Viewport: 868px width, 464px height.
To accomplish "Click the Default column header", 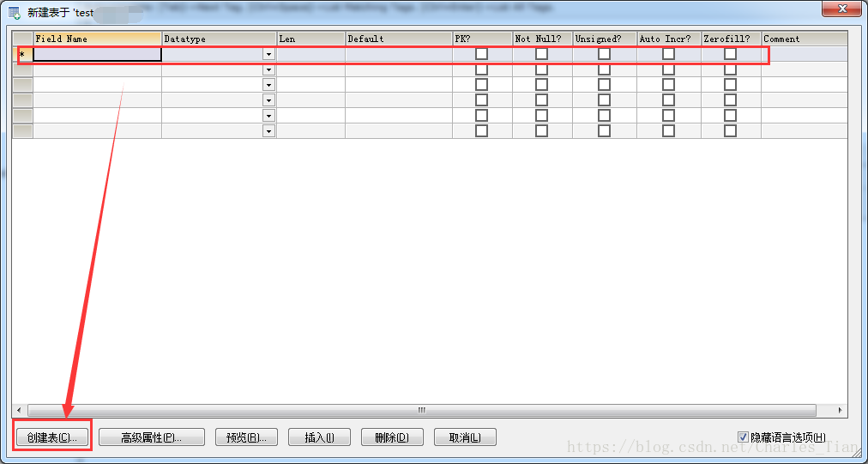I will tap(399, 39).
